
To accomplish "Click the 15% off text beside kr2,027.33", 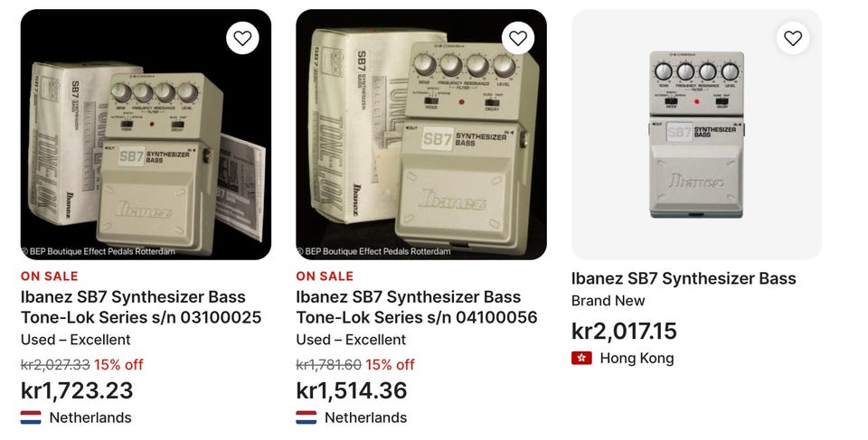I will click(x=118, y=365).
